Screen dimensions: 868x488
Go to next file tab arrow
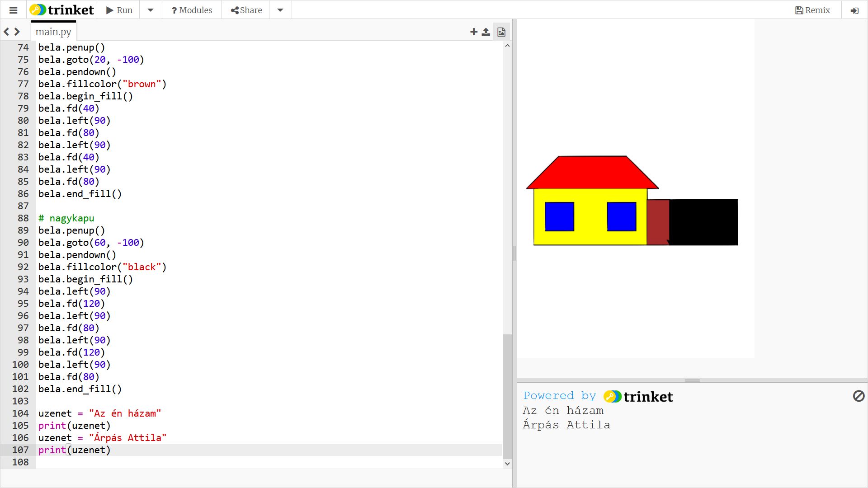point(17,32)
